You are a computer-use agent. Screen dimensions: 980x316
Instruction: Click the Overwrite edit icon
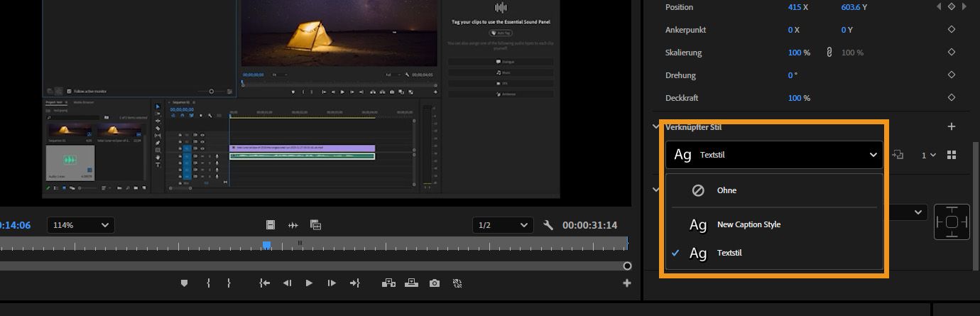[412, 283]
